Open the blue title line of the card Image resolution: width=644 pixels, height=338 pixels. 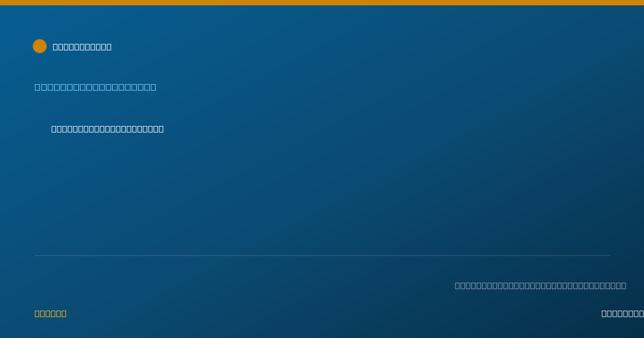96,87
